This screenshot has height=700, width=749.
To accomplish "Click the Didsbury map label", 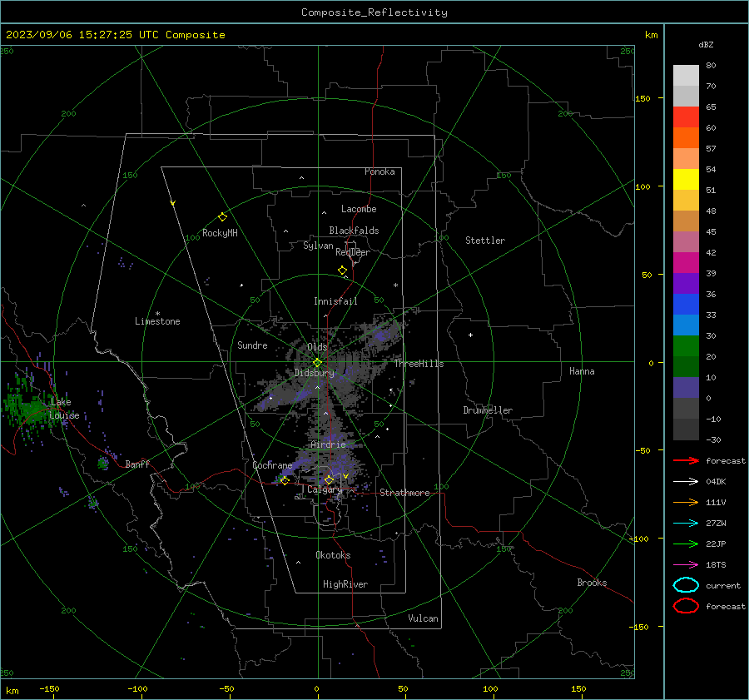I will [x=314, y=373].
